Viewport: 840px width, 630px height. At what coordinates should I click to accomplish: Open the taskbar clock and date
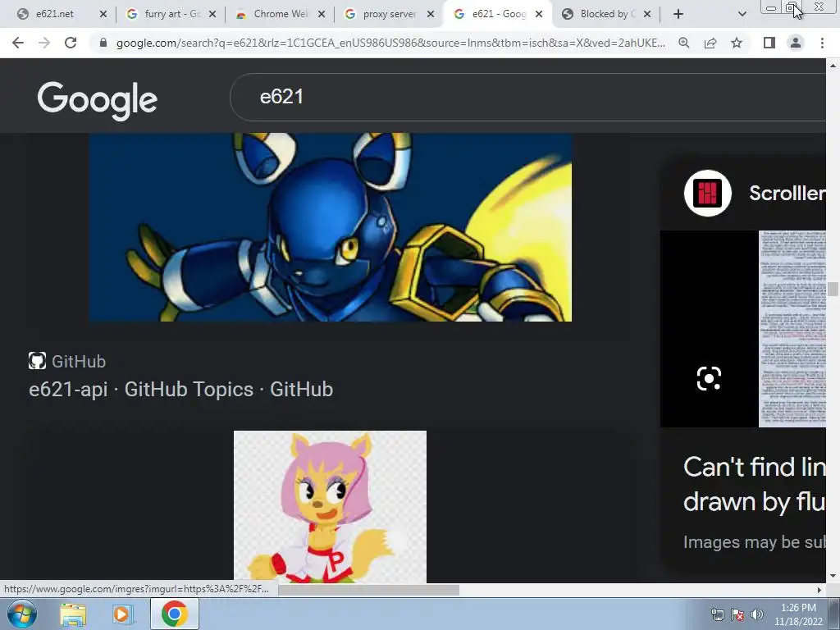click(x=798, y=615)
